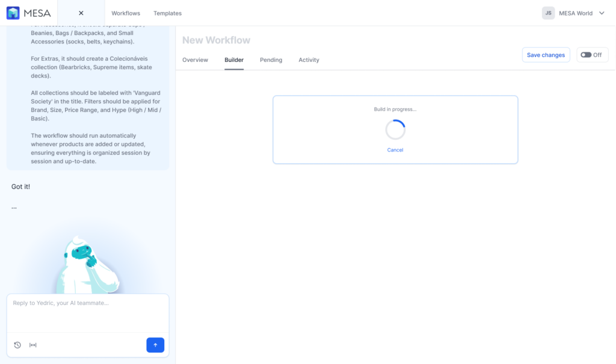This screenshot has width=616, height=364.
Task: Click the expand chat width icon
Action: click(x=32, y=345)
